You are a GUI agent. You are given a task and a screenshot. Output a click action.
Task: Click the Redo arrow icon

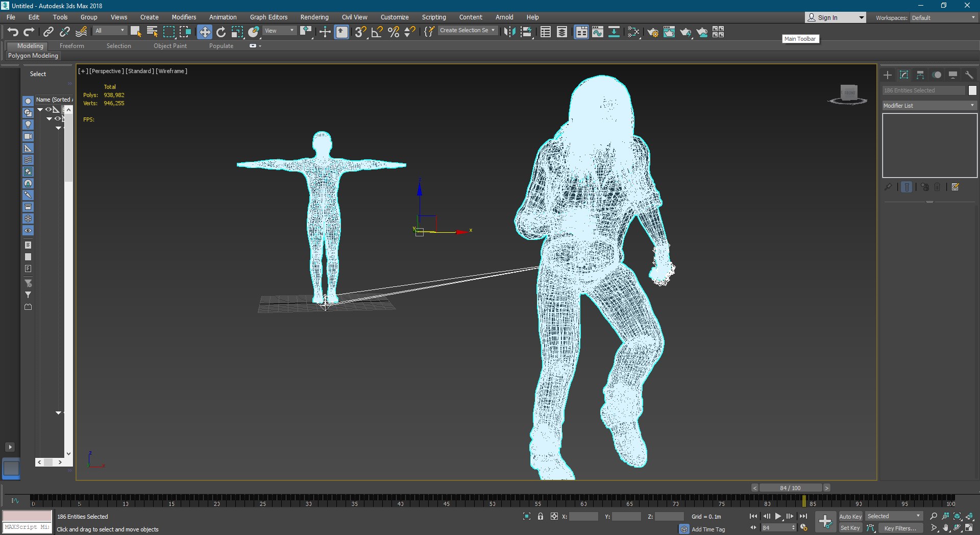click(29, 32)
